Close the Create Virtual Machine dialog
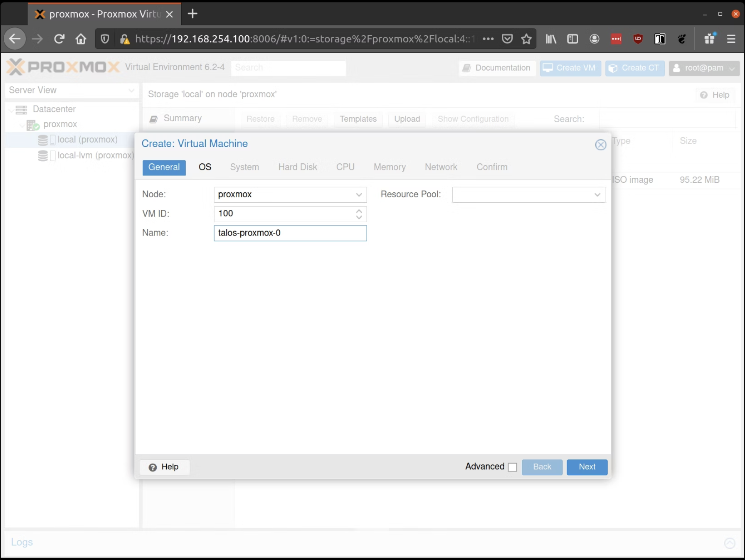This screenshot has width=745, height=560. point(600,145)
